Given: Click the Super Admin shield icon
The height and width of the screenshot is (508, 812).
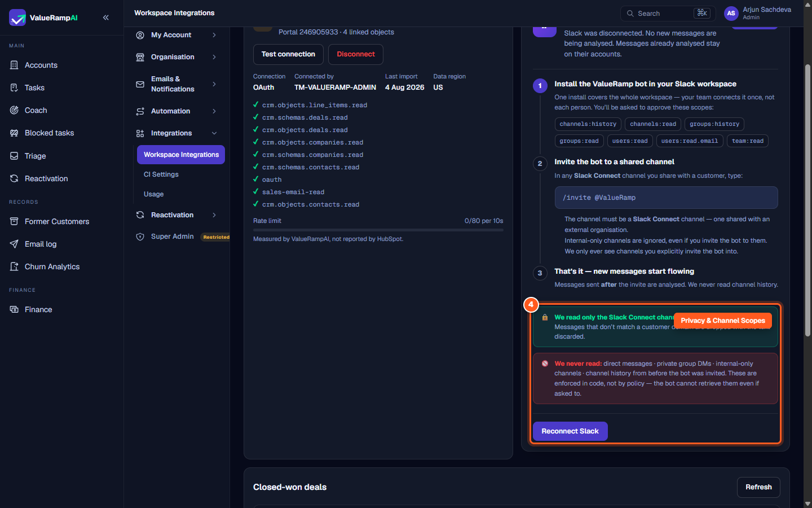Looking at the screenshot, I should click(x=140, y=237).
